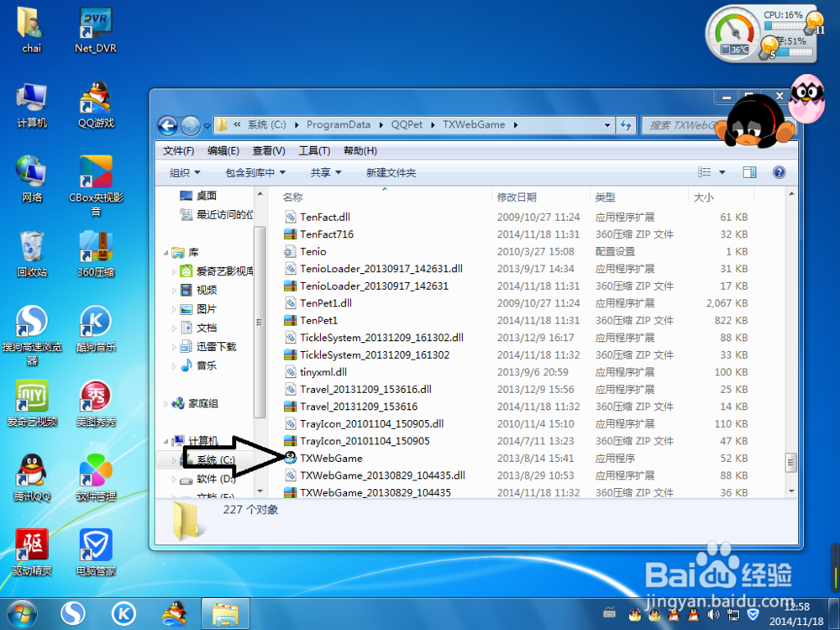Click the Explorer forward arrow button
Image resolution: width=840 pixels, height=630 pixels.
190,126
